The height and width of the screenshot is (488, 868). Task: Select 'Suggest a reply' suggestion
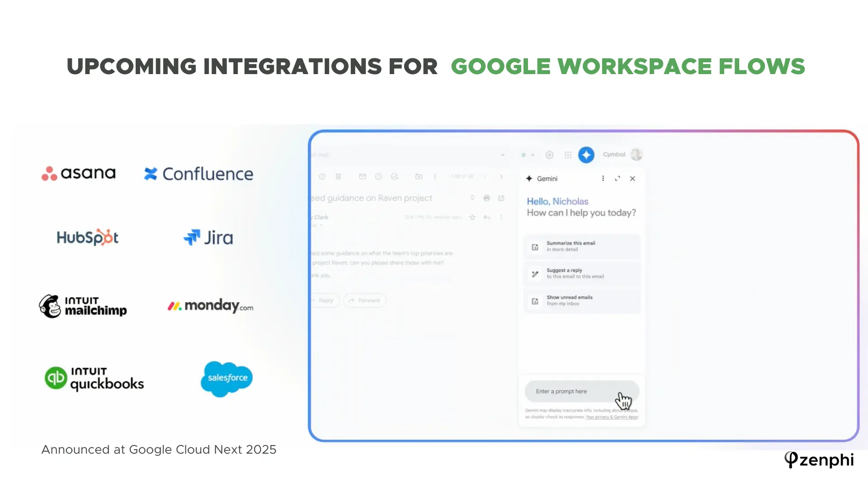[x=582, y=273]
